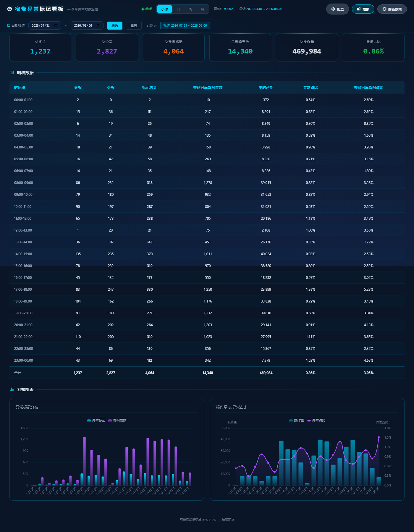Click the 关联包裹影响票数 column header

[x=208, y=88]
